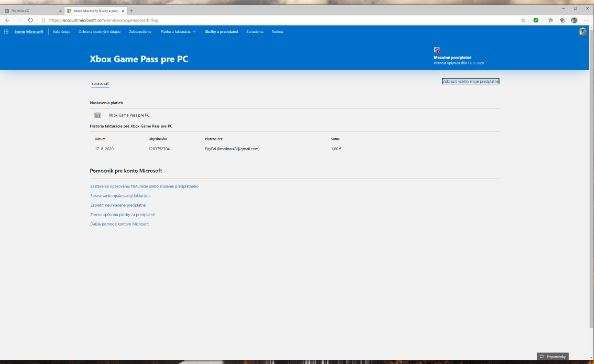Open Ochrana osobných údajov menu item

(x=99, y=32)
